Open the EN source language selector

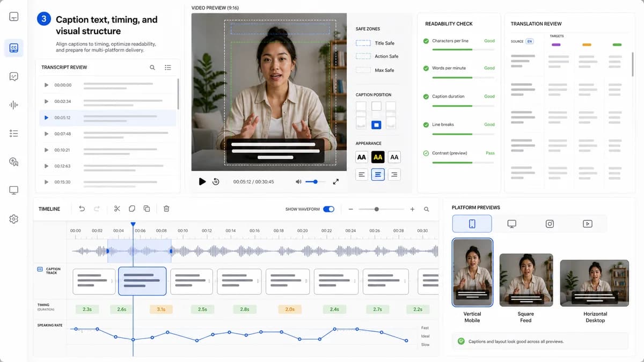click(530, 41)
